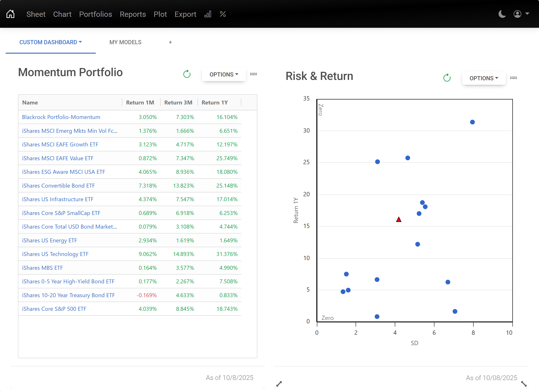Viewport: 539px width, 392px height.
Task: Refresh the Momentum Portfolio widget
Action: click(x=187, y=74)
